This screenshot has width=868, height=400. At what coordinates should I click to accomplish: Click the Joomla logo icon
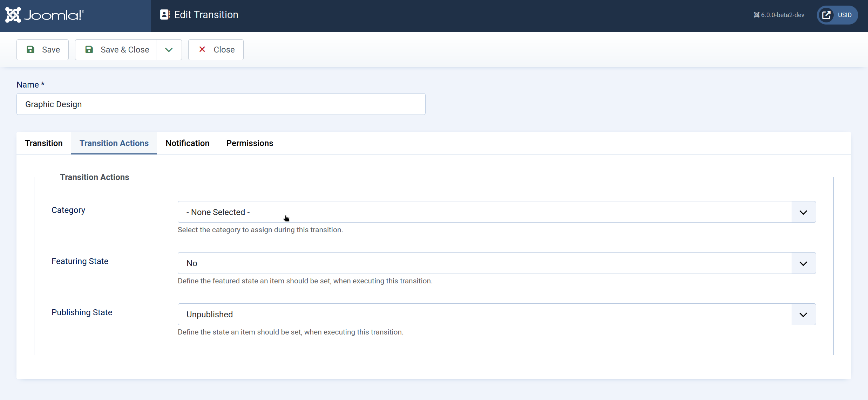[x=13, y=15]
